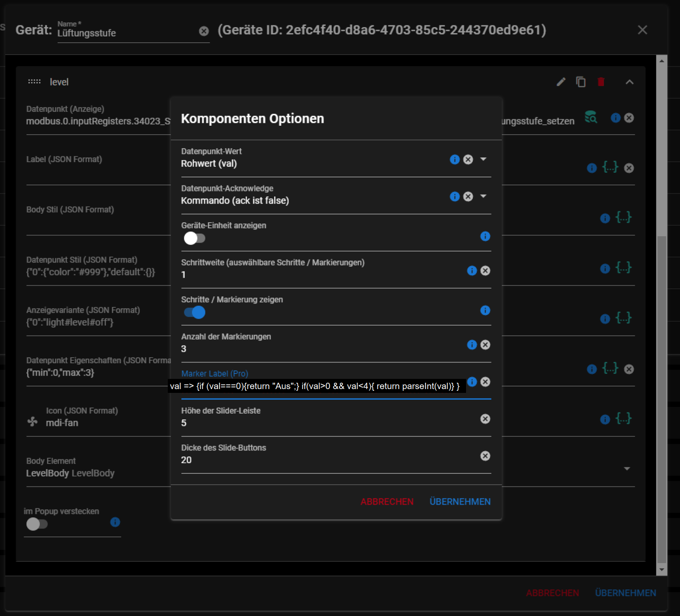The width and height of the screenshot is (680, 616).
Task: Open JSON editor for Icon row
Action: pyautogui.click(x=624, y=418)
